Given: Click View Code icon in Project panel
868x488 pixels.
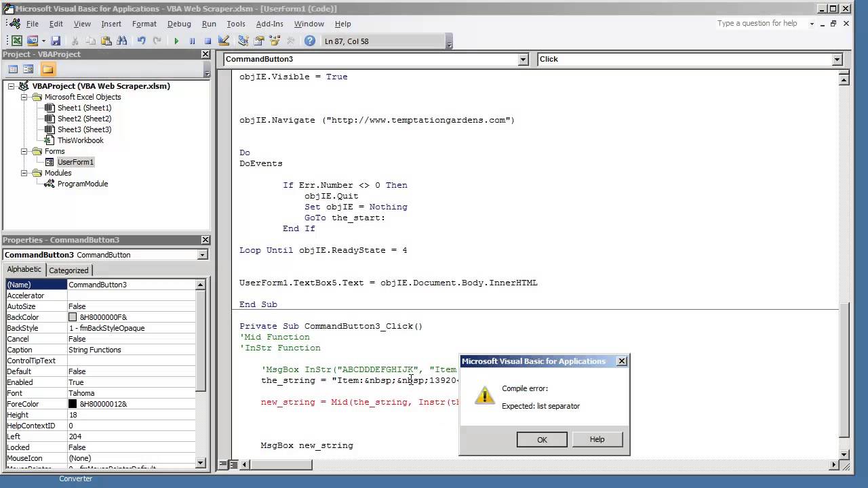Looking at the screenshot, I should (13, 69).
